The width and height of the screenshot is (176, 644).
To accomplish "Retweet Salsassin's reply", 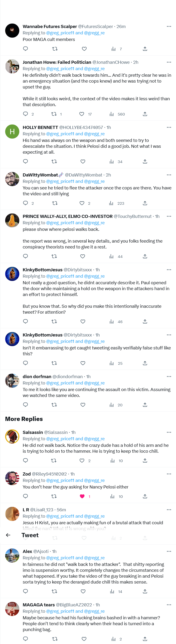I will tap(54, 460).
